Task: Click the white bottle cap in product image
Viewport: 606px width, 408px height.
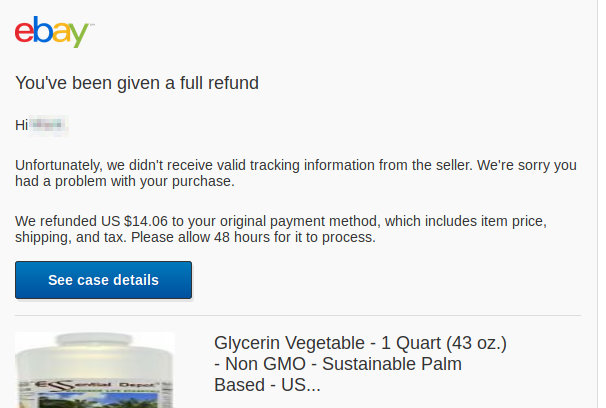Action: coord(95,344)
